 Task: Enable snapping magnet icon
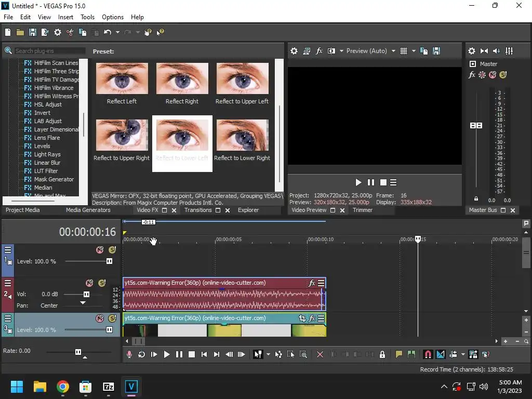click(x=428, y=354)
